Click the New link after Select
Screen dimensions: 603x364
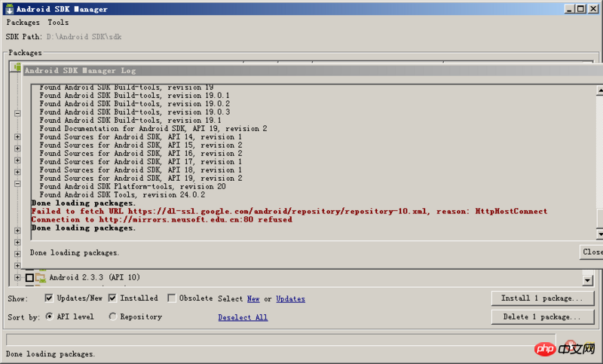click(x=253, y=298)
